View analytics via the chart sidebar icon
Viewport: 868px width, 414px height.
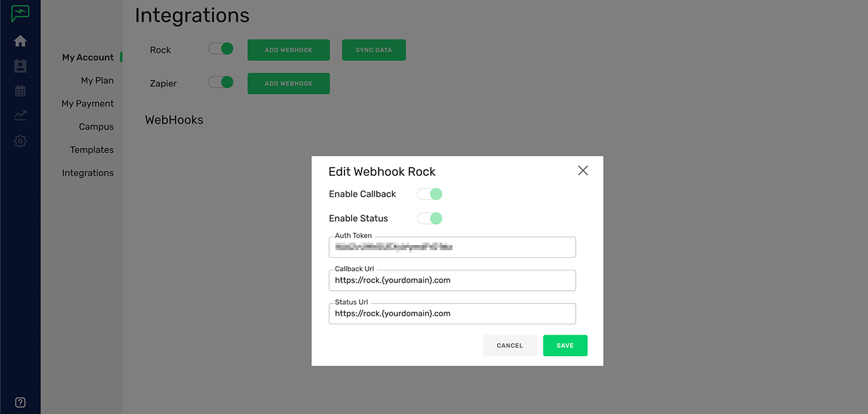[x=20, y=115]
